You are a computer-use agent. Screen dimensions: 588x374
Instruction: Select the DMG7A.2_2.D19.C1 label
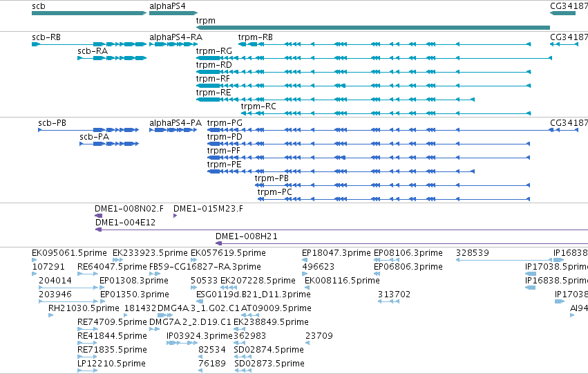click(190, 323)
